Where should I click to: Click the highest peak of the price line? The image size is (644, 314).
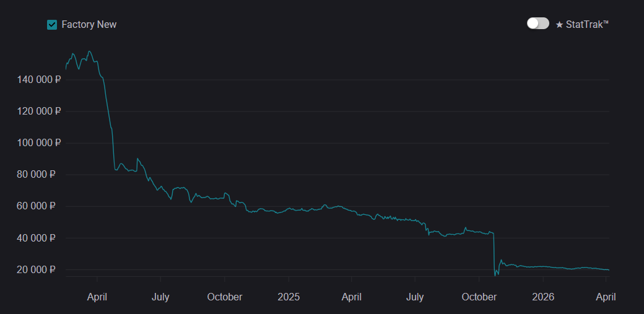tap(90, 51)
